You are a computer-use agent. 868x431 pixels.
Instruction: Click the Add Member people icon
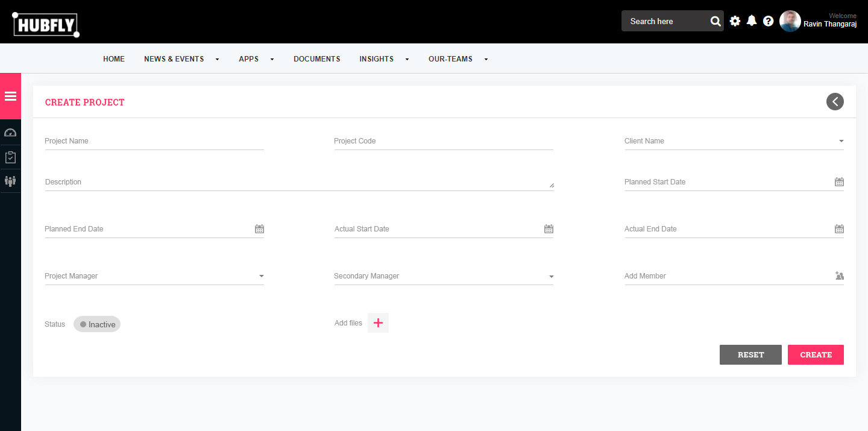(840, 276)
